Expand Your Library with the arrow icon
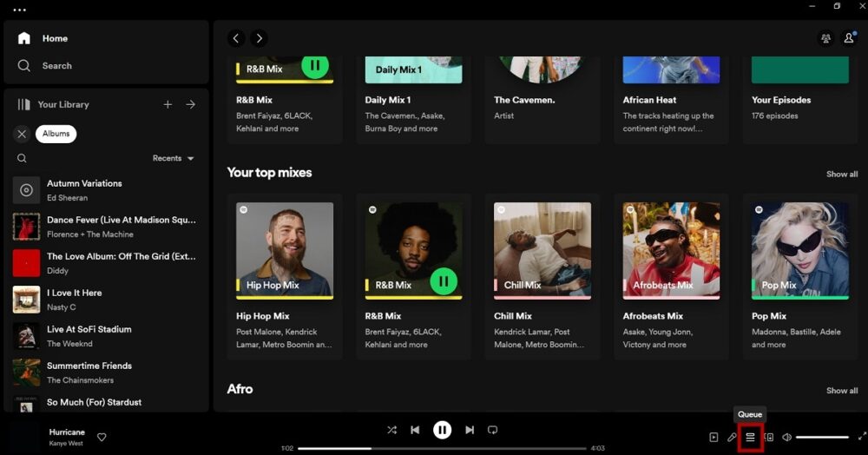The height and width of the screenshot is (455, 868). click(190, 104)
